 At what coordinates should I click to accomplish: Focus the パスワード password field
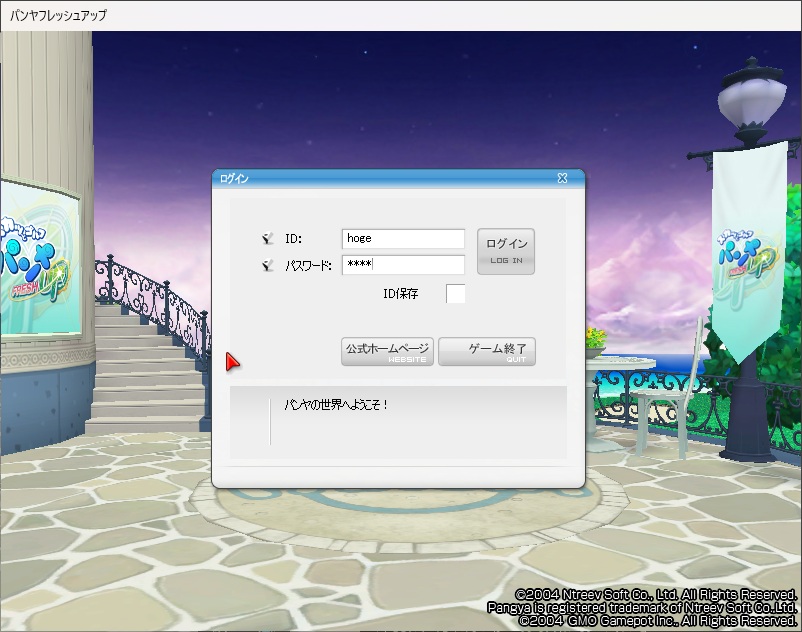403,264
